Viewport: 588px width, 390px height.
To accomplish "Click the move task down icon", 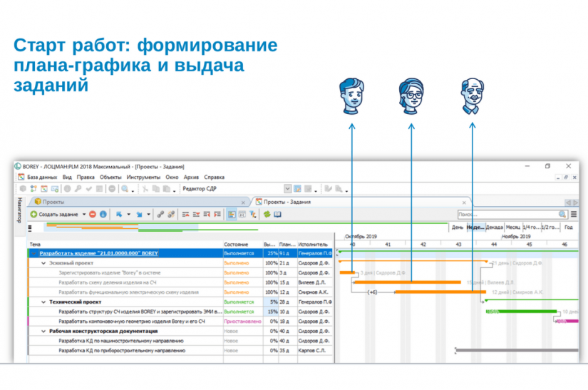I will 196,214.
